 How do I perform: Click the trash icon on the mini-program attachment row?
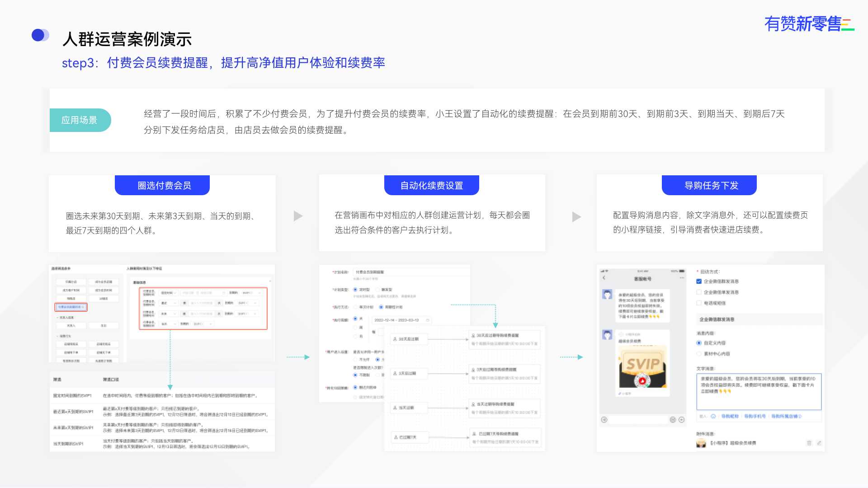[809, 443]
